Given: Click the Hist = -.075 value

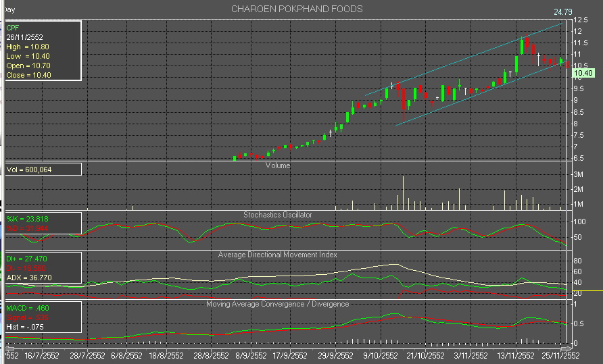Looking at the screenshot, I should click(25, 327).
